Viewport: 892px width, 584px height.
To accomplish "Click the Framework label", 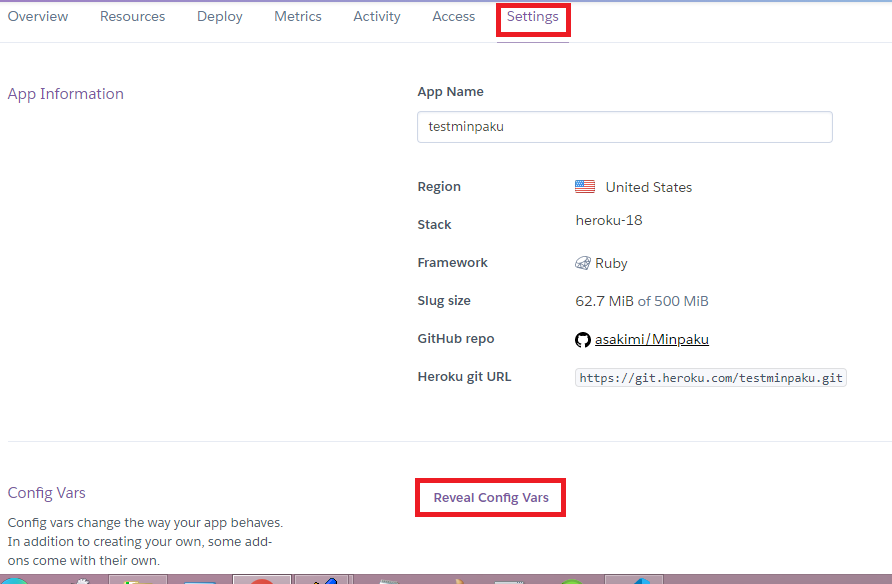I will pyautogui.click(x=452, y=263).
